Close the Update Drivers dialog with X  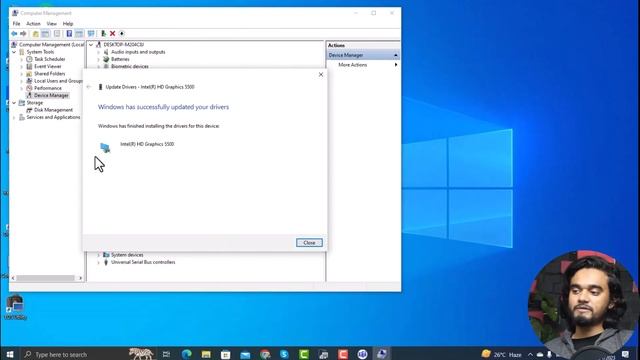(x=321, y=74)
